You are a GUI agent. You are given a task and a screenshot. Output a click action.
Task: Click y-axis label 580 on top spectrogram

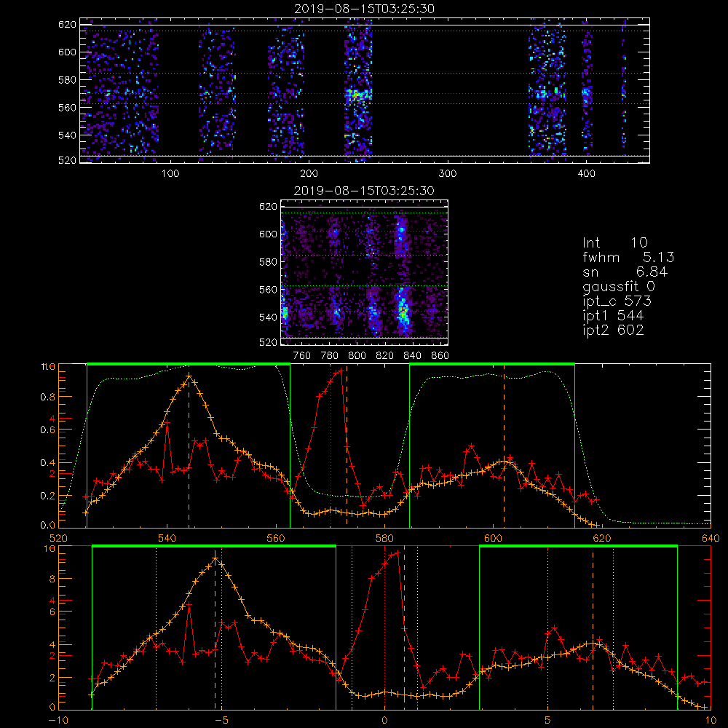[x=67, y=80]
